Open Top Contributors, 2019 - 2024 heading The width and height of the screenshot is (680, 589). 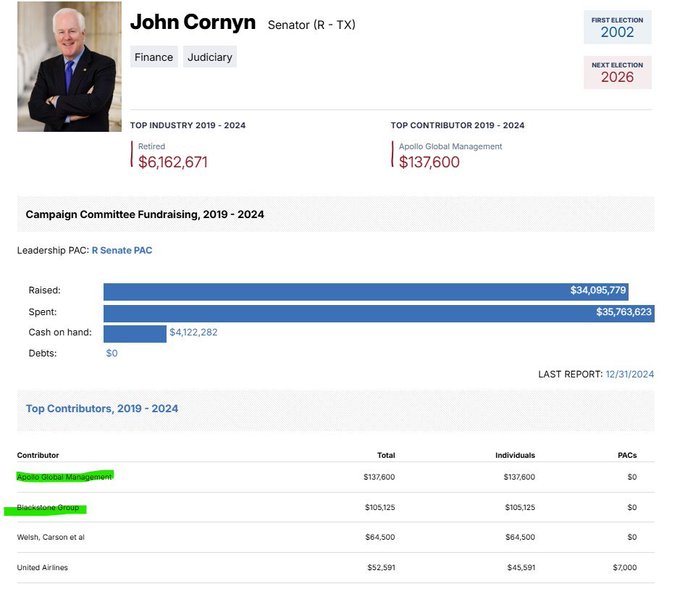tap(102, 409)
